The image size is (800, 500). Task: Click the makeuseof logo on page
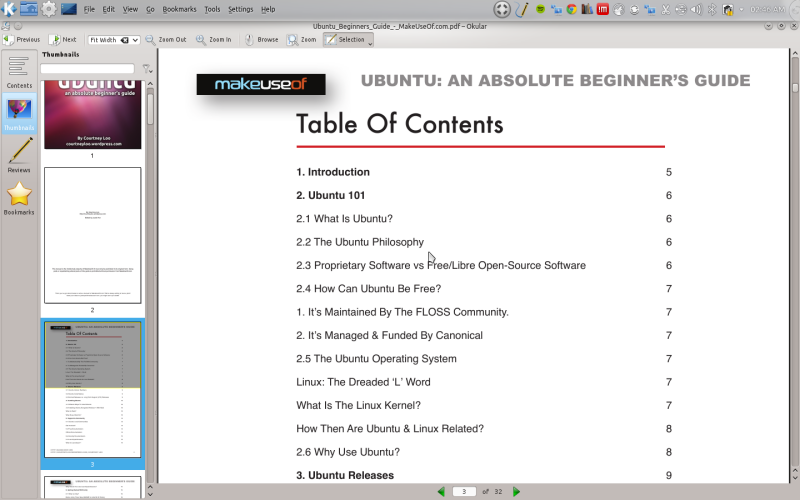tap(261, 84)
